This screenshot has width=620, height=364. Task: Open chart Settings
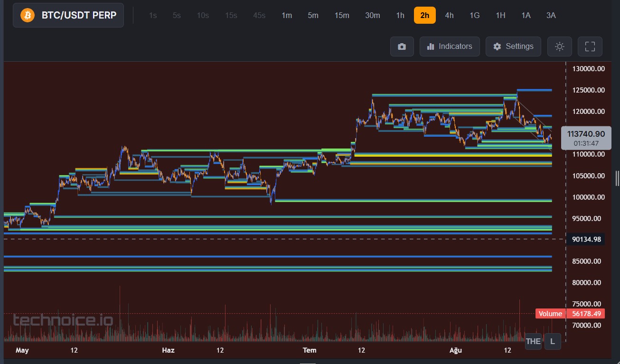point(513,47)
